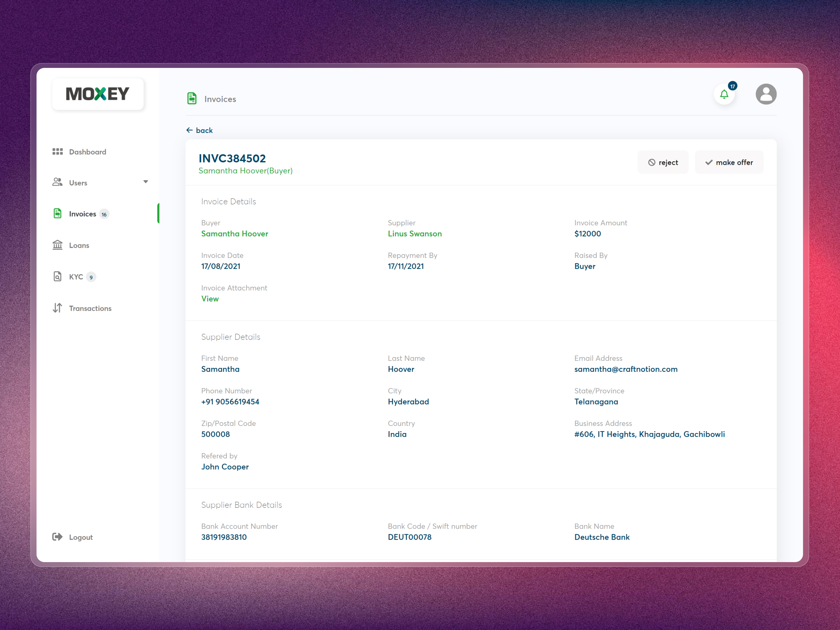Select the KYC sidebar icon

click(x=57, y=276)
